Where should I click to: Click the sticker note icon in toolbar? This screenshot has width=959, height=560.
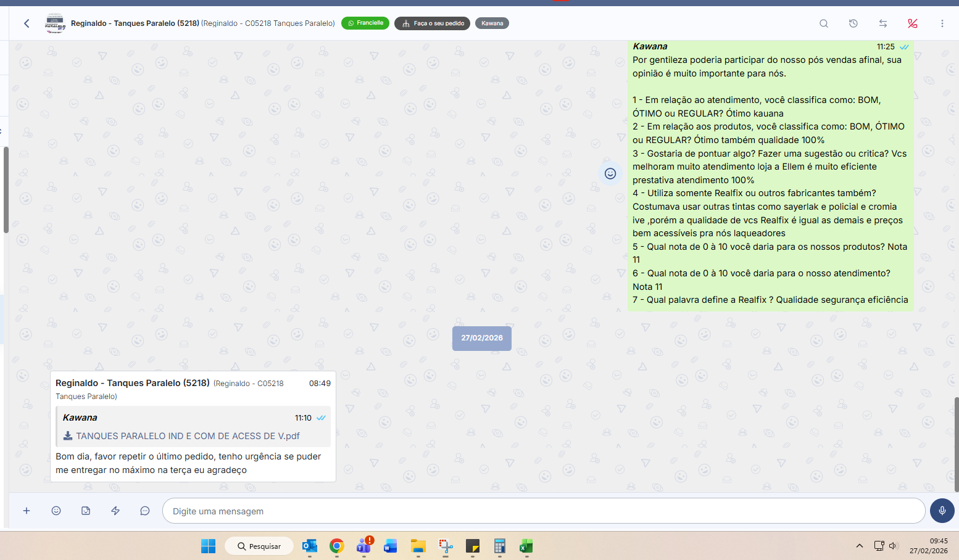point(86,511)
